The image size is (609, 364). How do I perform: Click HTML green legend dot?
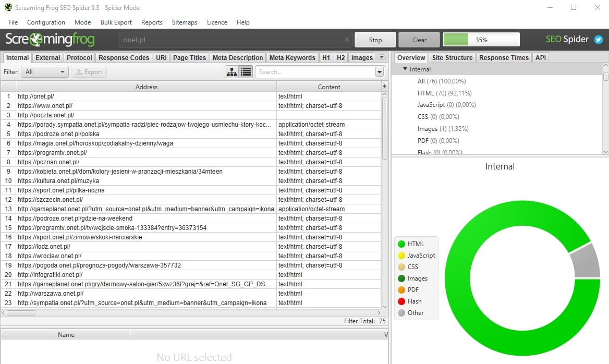401,244
